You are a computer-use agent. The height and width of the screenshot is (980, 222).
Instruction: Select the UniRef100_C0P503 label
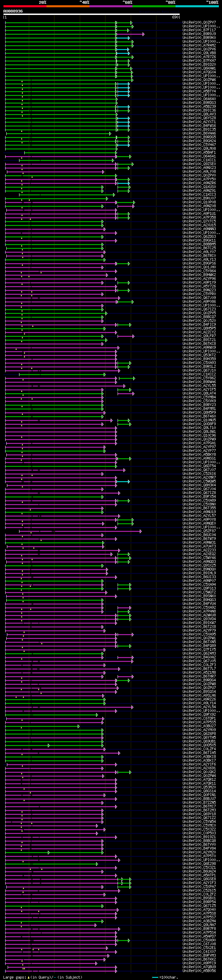[199, 833]
